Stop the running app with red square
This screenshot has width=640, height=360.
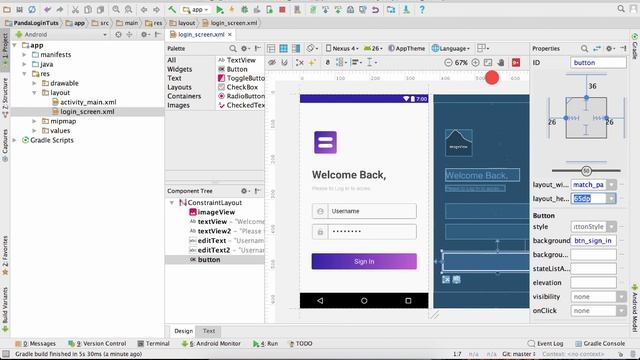[x=282, y=9]
